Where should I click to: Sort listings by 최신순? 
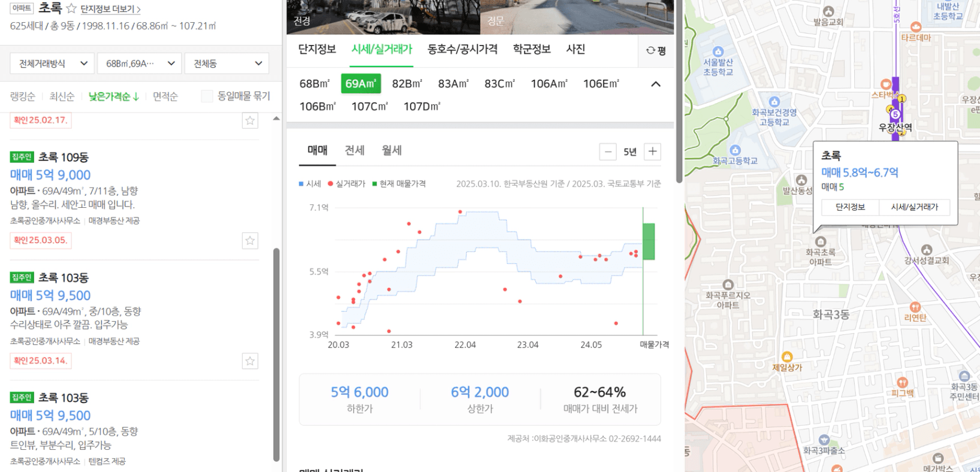point(62,96)
